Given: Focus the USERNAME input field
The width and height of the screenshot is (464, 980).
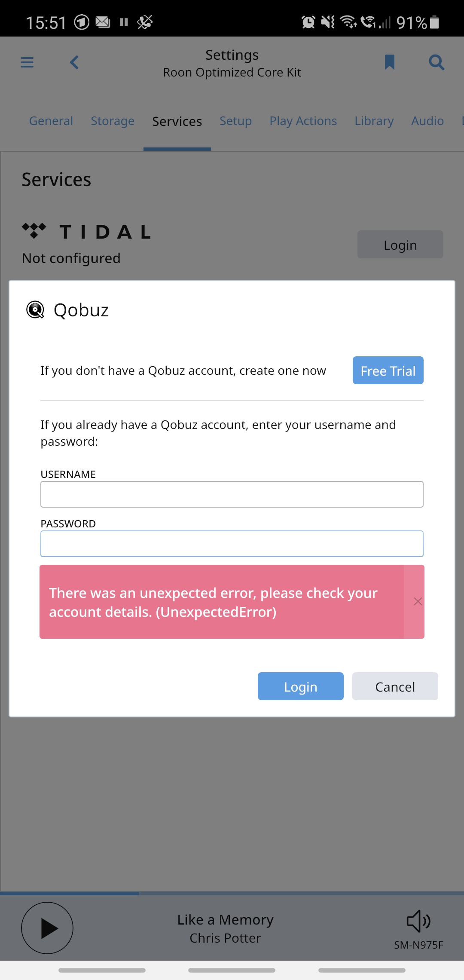Looking at the screenshot, I should (x=232, y=494).
